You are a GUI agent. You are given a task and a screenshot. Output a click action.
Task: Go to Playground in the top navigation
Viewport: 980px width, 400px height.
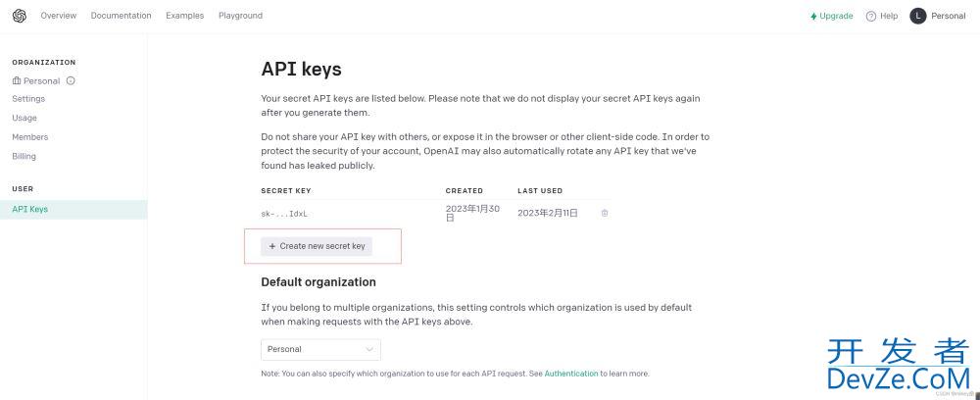click(x=241, y=16)
